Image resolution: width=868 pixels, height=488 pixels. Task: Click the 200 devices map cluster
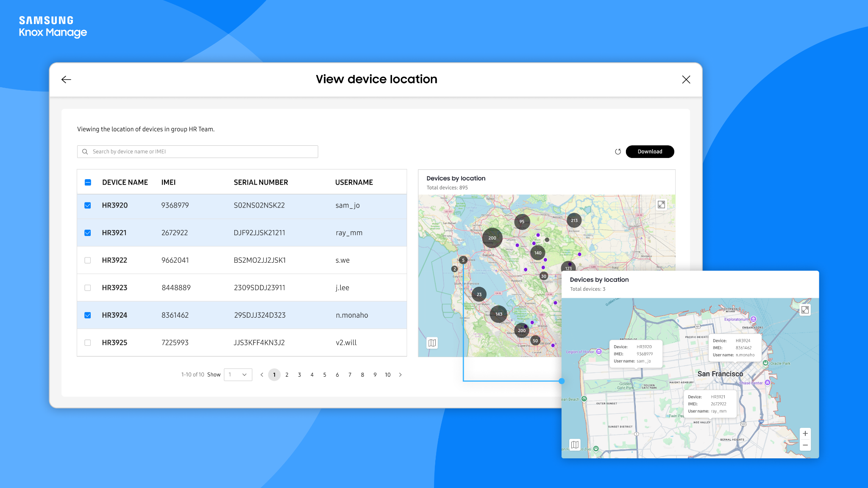click(492, 238)
